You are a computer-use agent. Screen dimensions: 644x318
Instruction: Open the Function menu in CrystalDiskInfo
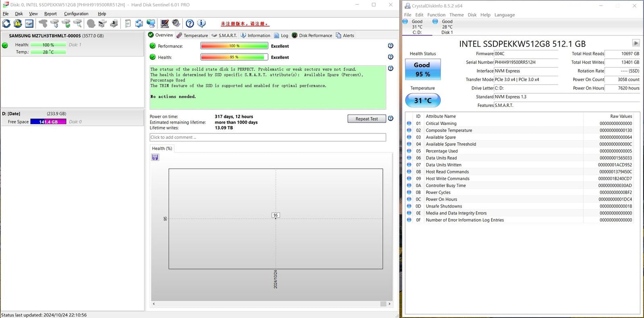(x=436, y=15)
